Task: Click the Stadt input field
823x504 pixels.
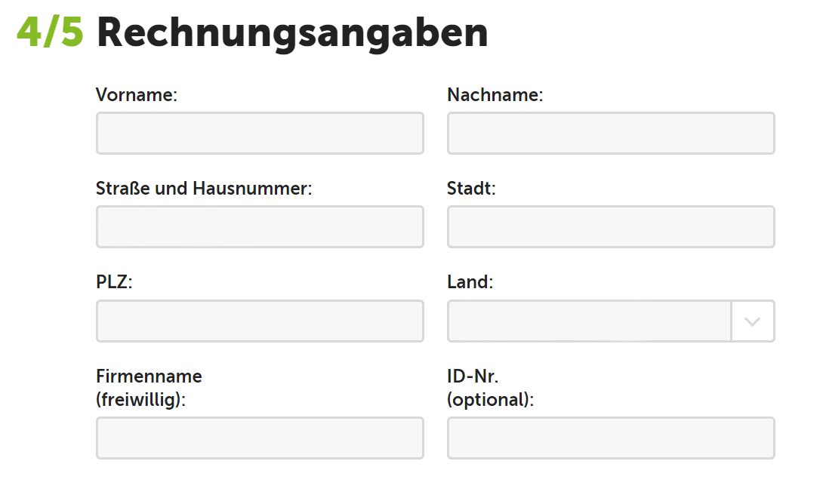Action: [611, 226]
